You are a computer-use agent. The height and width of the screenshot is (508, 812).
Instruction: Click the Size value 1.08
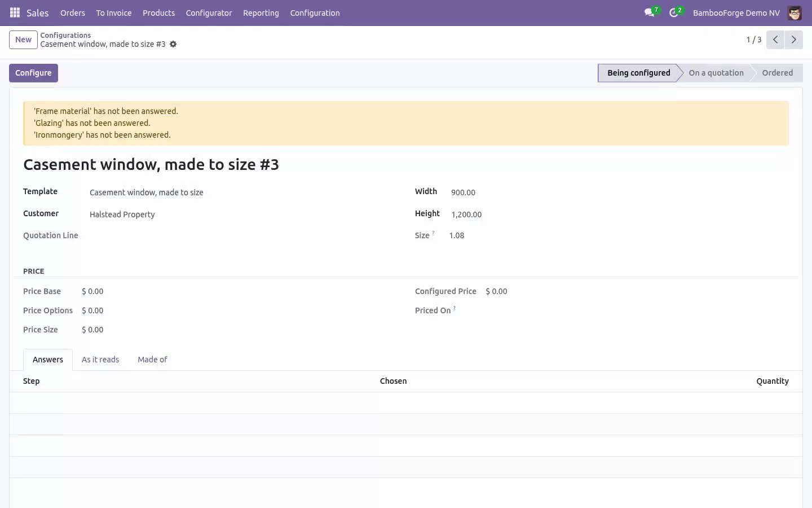tap(457, 235)
